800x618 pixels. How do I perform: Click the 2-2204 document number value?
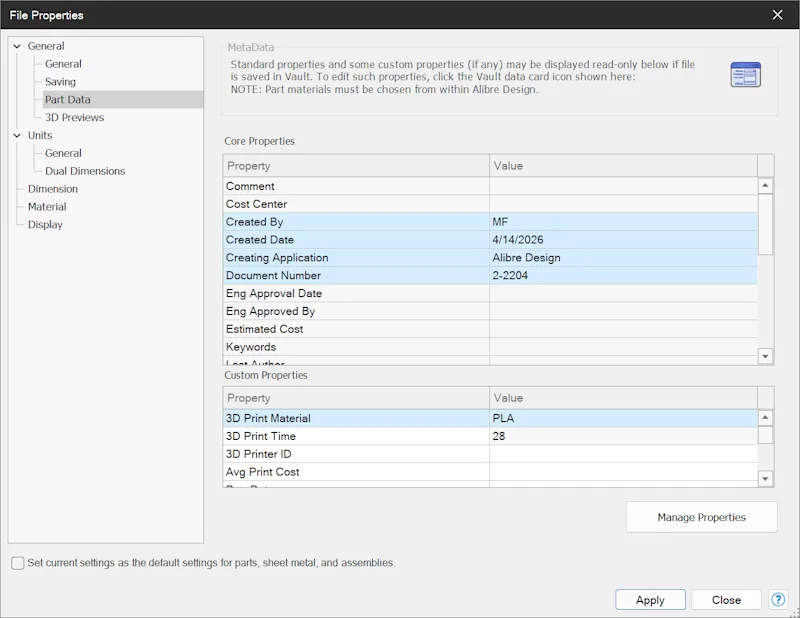(623, 276)
